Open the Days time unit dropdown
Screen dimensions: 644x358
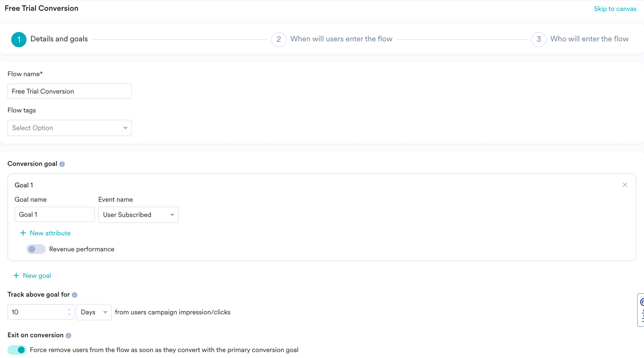pyautogui.click(x=94, y=312)
